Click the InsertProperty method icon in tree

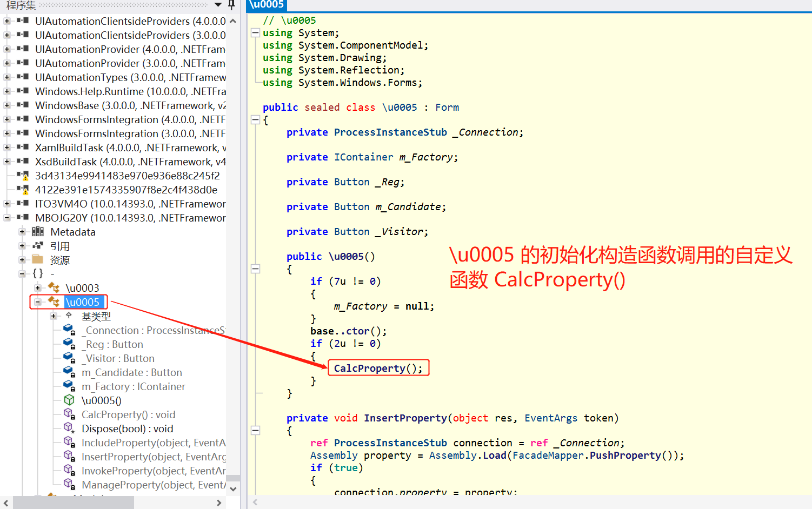click(69, 456)
